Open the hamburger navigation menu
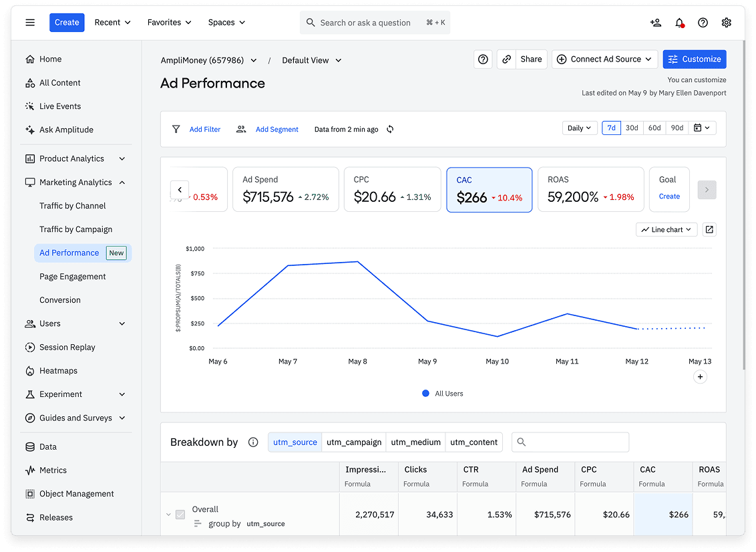Screen dimensions: 756x552 30,22
